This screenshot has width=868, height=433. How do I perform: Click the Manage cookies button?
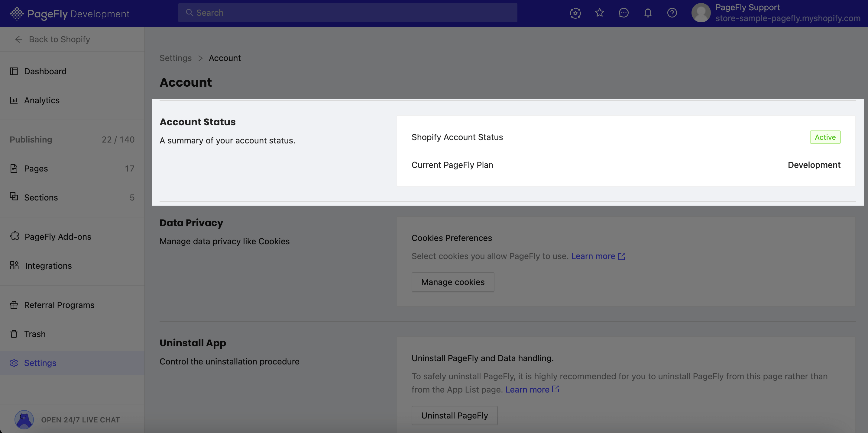click(453, 282)
